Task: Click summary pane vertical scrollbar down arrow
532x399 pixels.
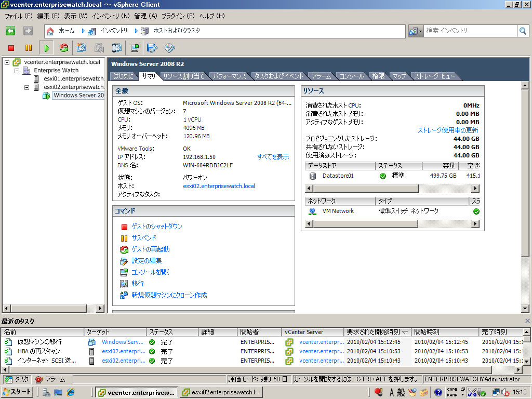Action: 525,309
